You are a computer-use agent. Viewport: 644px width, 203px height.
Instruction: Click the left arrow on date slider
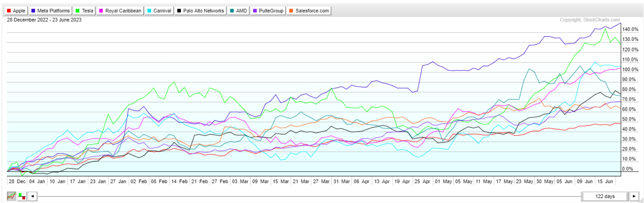[x=33, y=196]
